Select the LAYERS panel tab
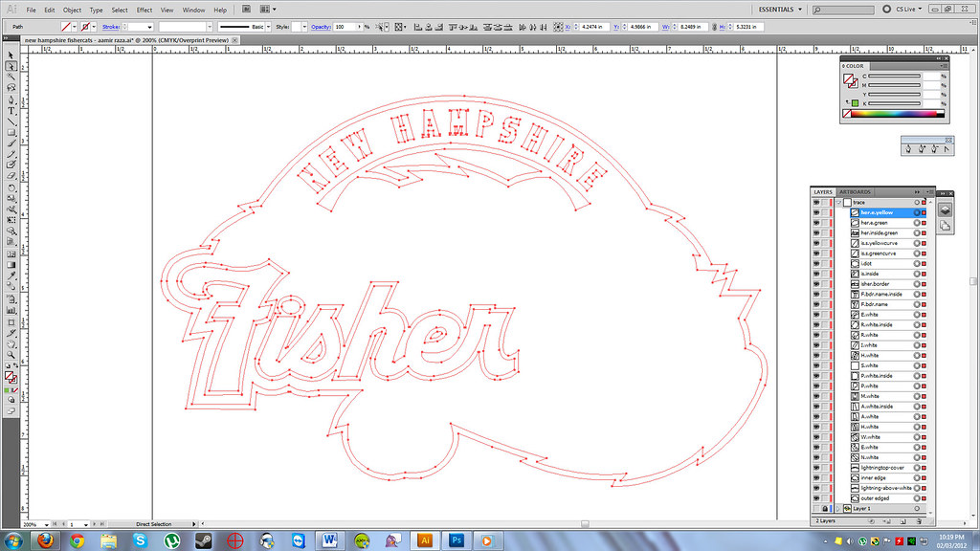The height and width of the screenshot is (551, 980). (822, 191)
